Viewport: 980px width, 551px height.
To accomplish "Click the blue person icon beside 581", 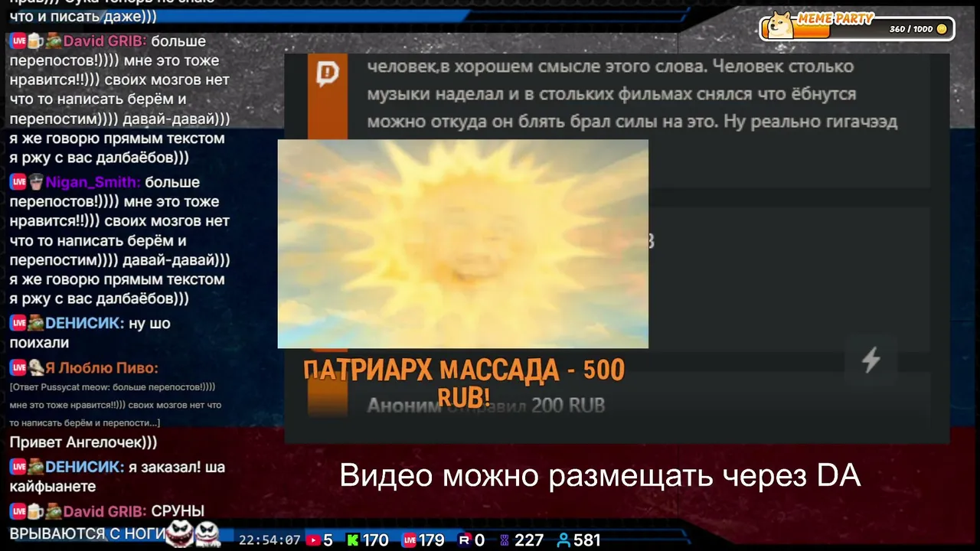I will (x=564, y=540).
